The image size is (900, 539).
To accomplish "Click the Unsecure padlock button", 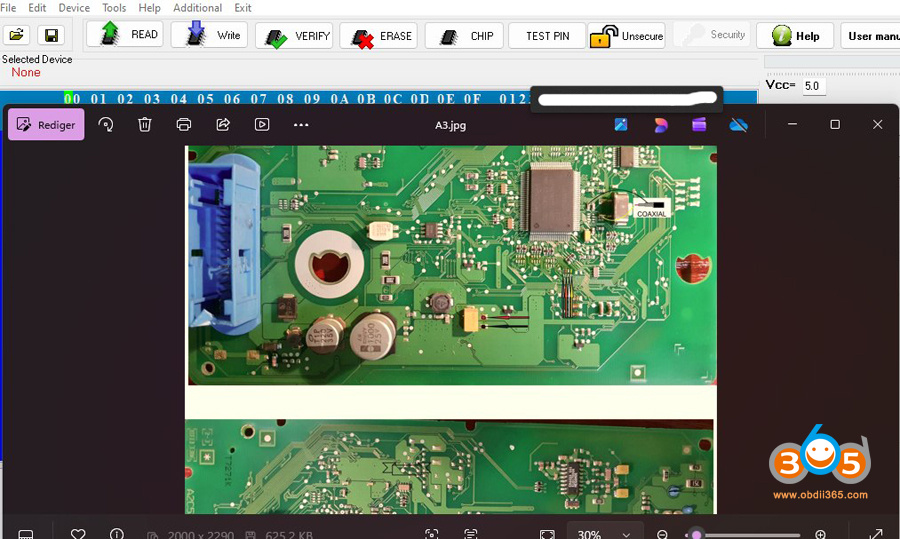I will pos(626,36).
